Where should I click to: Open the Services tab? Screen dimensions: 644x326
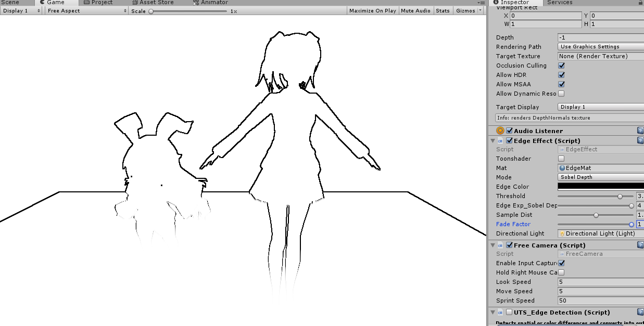tap(560, 3)
